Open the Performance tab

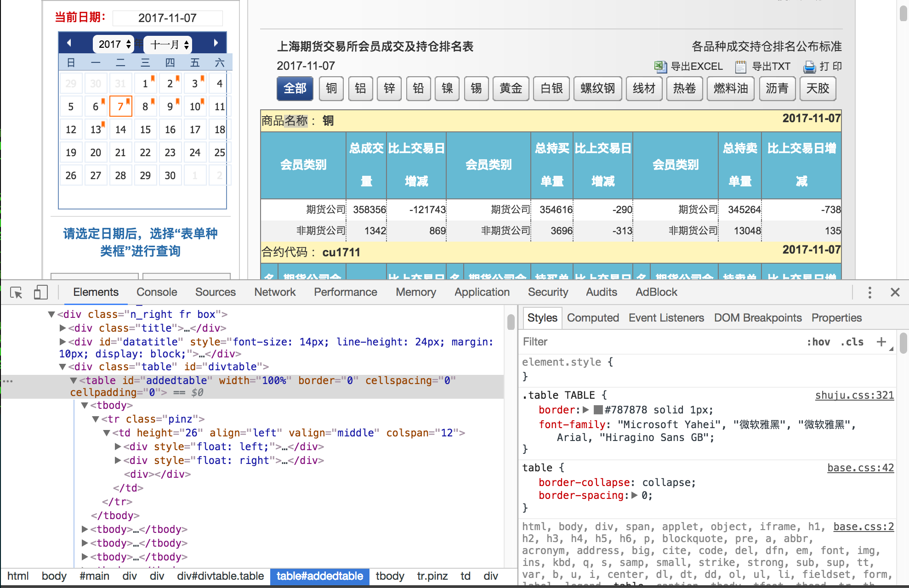pyautogui.click(x=345, y=292)
